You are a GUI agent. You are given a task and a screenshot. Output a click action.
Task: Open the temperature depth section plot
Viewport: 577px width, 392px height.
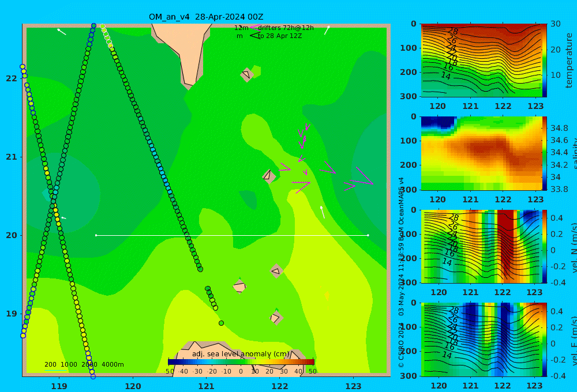tap(481, 61)
